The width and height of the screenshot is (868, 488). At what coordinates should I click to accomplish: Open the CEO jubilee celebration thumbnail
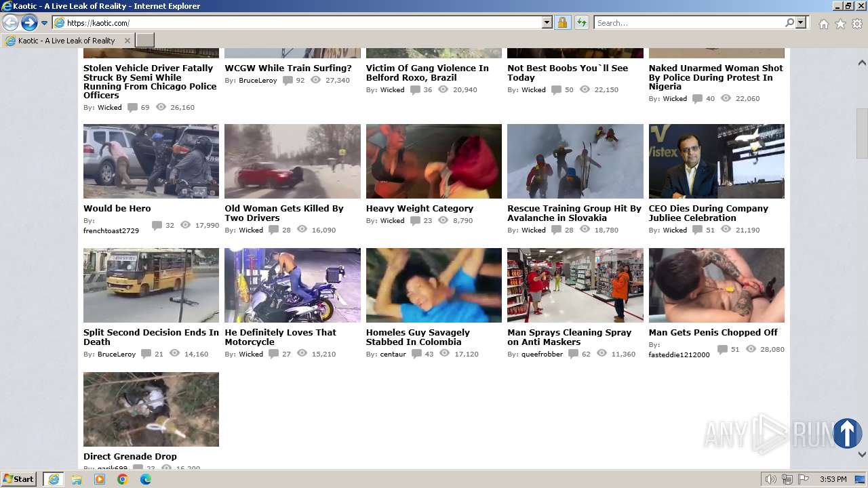[717, 161]
